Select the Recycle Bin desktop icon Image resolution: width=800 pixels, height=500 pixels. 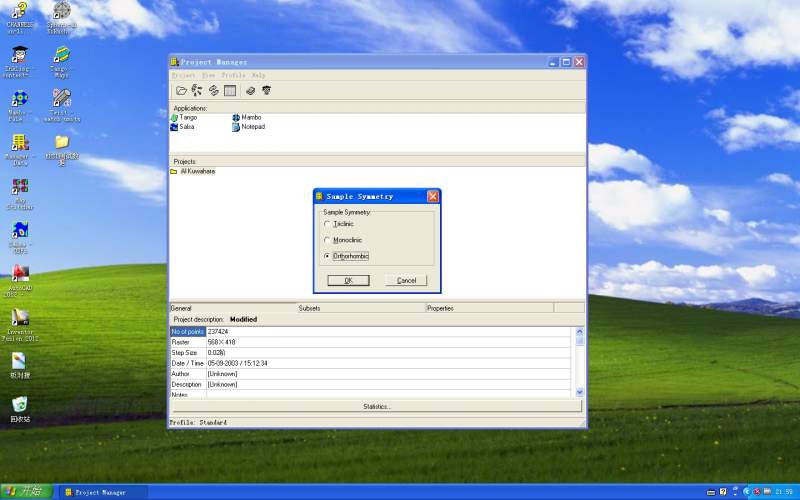pos(19,410)
